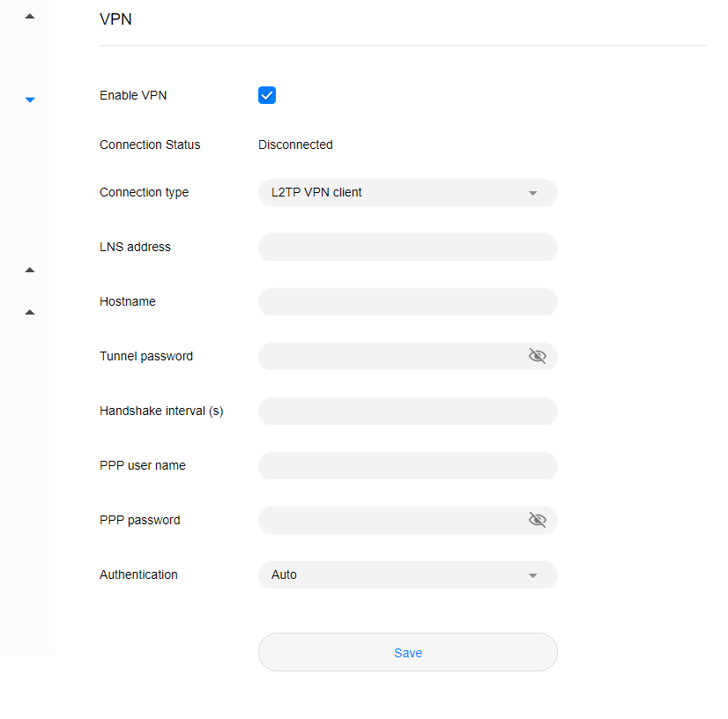The width and height of the screenshot is (728, 719).
Task: Select the Auto value in Authentication
Action: coord(284,574)
